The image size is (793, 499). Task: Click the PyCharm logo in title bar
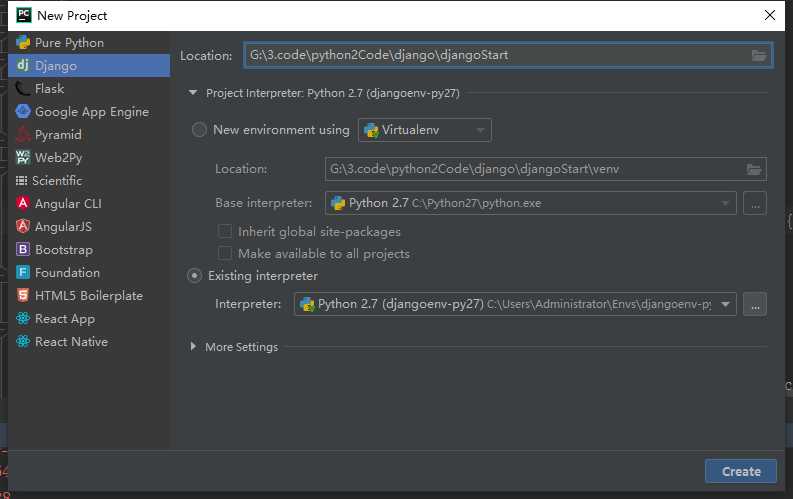(x=24, y=15)
